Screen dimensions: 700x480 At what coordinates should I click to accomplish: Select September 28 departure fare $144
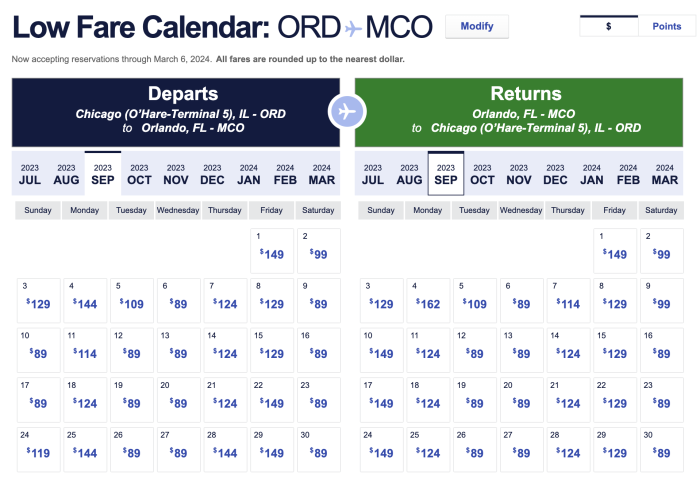click(x=225, y=447)
